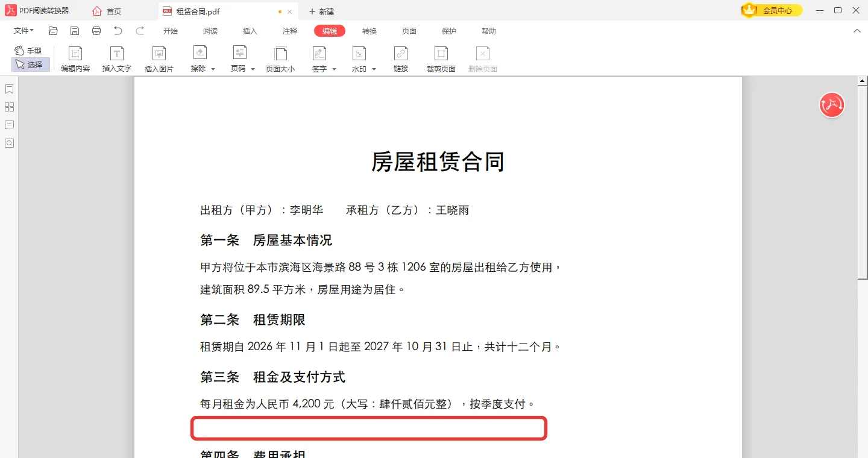Switch to 选择 select mode
868x458 pixels.
30,64
